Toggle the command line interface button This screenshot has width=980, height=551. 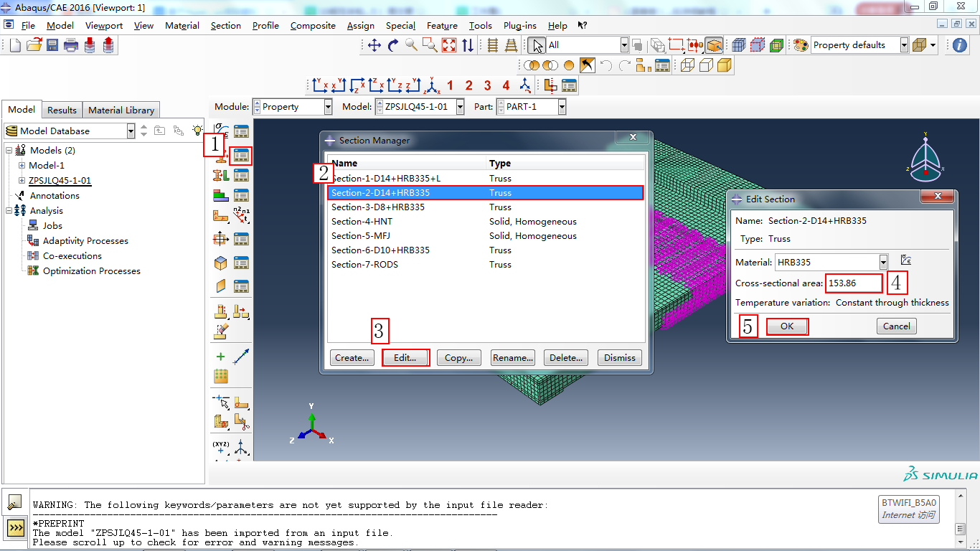point(15,529)
